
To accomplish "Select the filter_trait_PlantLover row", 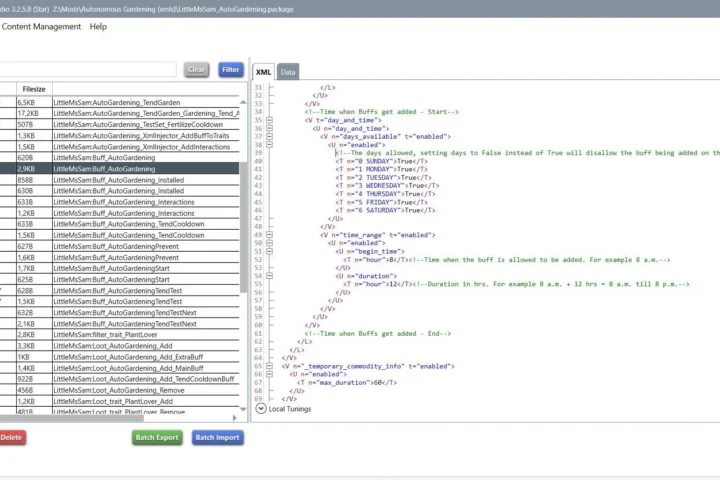I will click(x=119, y=335).
